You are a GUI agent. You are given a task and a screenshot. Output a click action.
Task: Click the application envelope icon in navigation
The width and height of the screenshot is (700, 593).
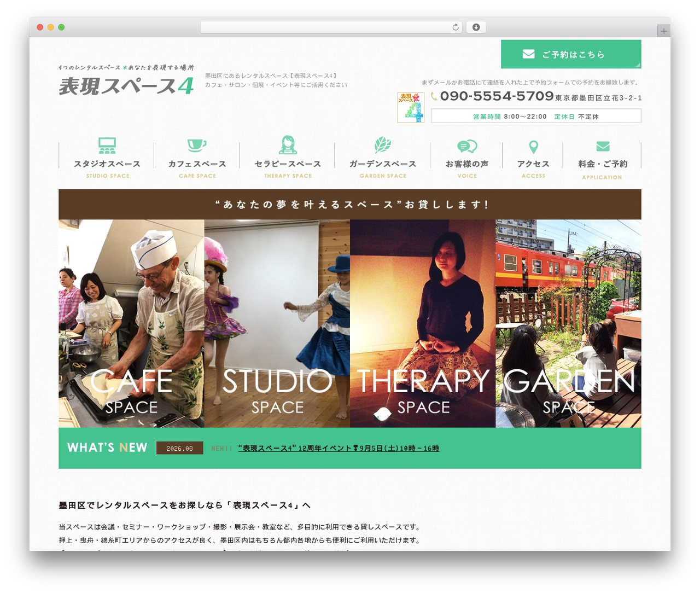pyautogui.click(x=603, y=146)
